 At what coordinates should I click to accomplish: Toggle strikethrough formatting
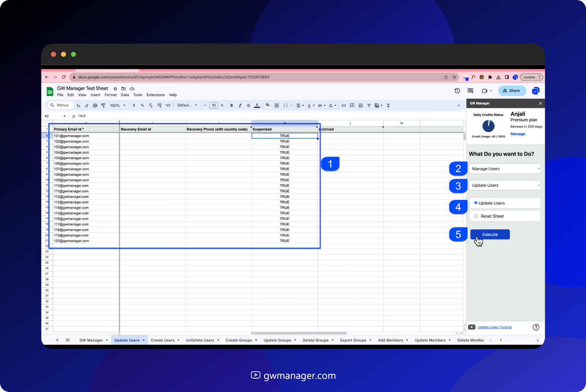248,106
